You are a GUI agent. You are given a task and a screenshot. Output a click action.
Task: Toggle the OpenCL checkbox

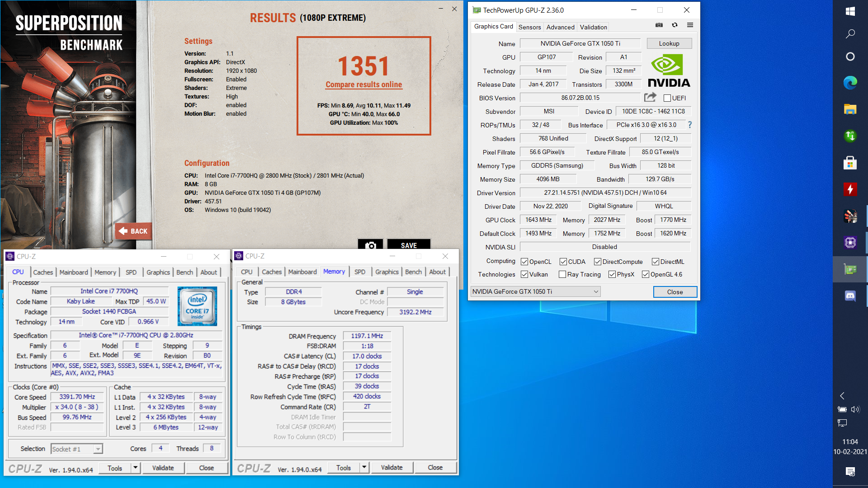pos(524,262)
